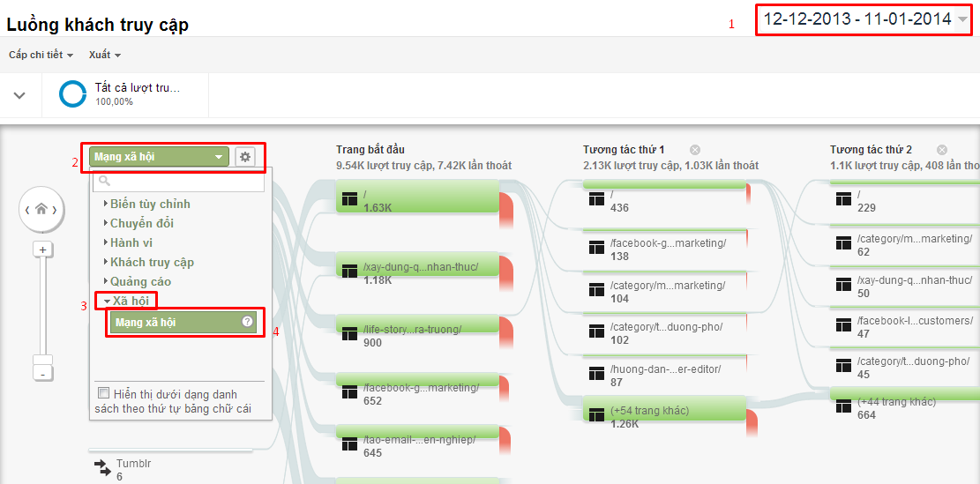The image size is (980, 484).
Task: Click the Tumblr source node icon
Action: pyautogui.click(x=100, y=465)
